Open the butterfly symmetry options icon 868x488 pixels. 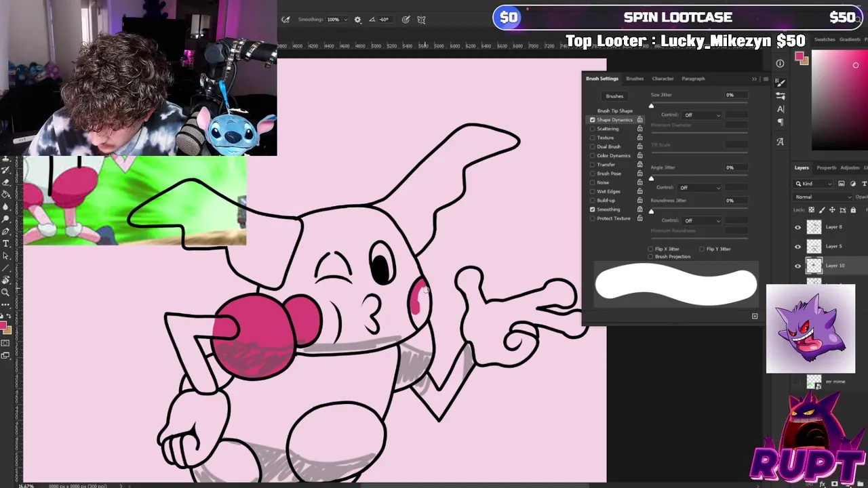pyautogui.click(x=421, y=20)
